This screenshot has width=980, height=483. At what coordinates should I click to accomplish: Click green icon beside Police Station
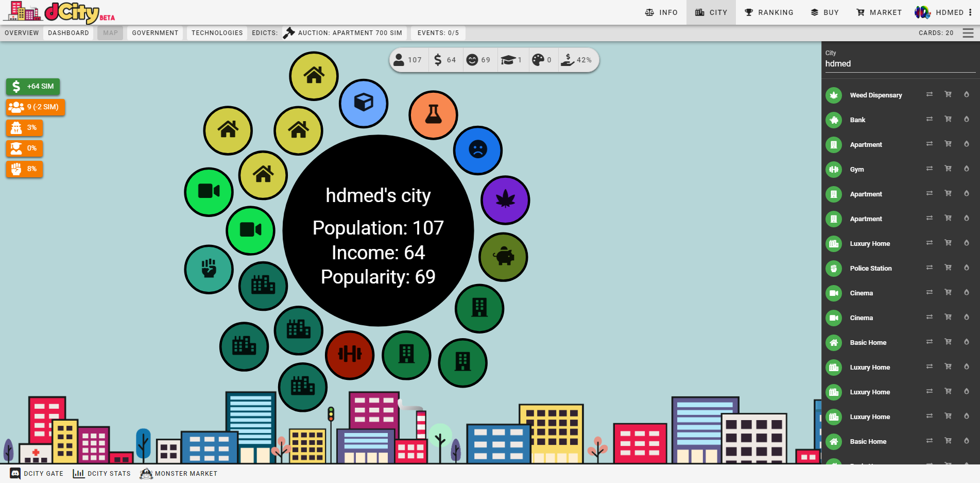(x=834, y=269)
